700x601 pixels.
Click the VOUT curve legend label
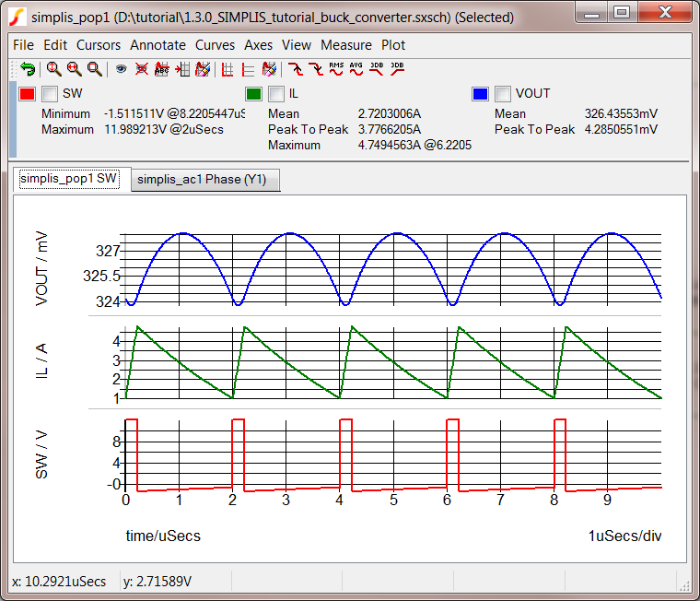(x=532, y=93)
